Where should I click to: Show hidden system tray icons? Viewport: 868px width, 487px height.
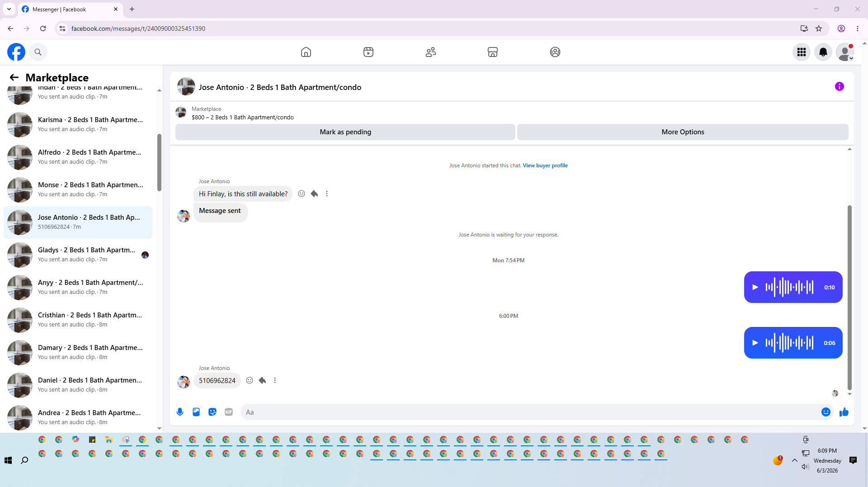point(795,460)
